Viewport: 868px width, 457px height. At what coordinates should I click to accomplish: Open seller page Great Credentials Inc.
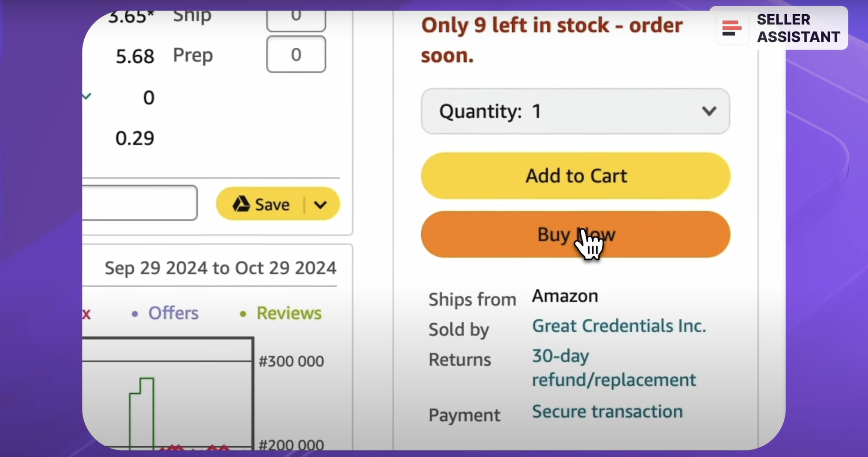tap(619, 326)
